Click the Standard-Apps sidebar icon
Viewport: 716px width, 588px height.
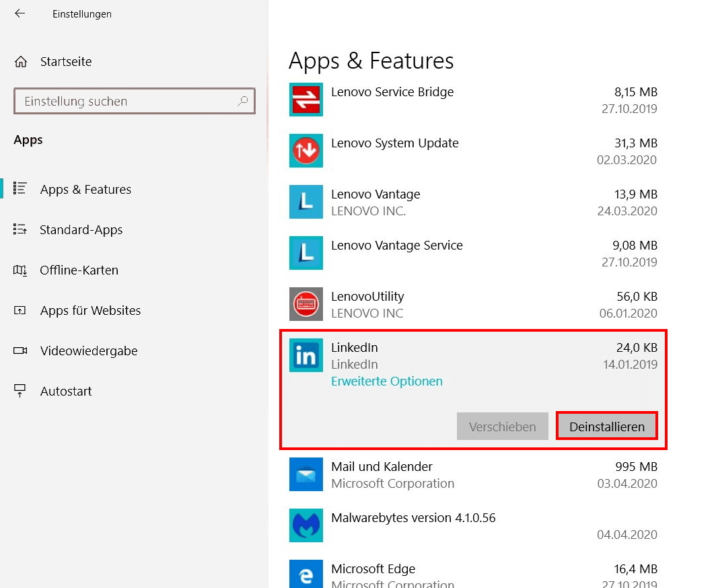pos(20,229)
